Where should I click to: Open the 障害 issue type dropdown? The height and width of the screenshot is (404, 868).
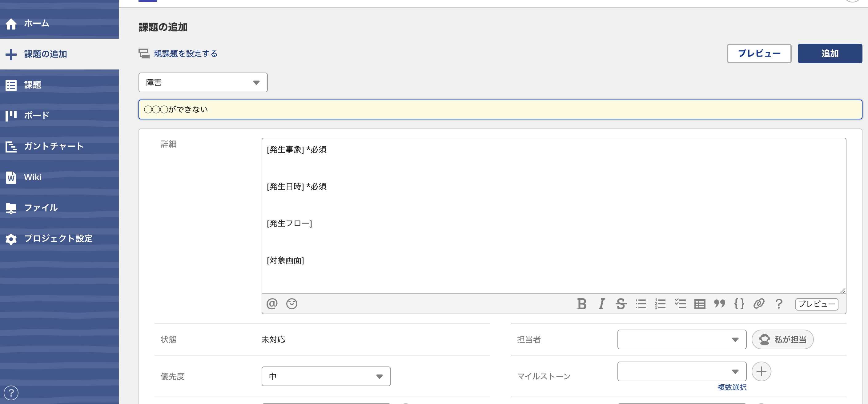[203, 82]
